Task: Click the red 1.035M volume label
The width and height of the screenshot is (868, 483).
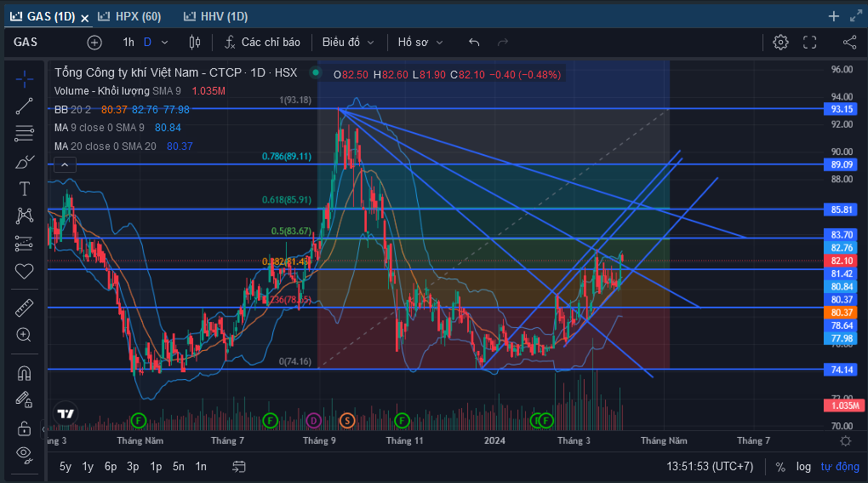Action: point(844,405)
